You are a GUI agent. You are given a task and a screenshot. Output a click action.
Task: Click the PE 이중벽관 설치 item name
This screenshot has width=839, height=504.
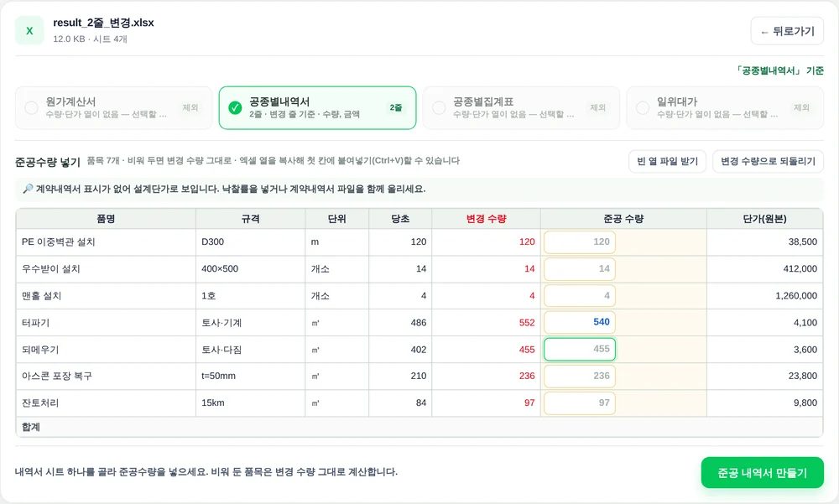59,242
